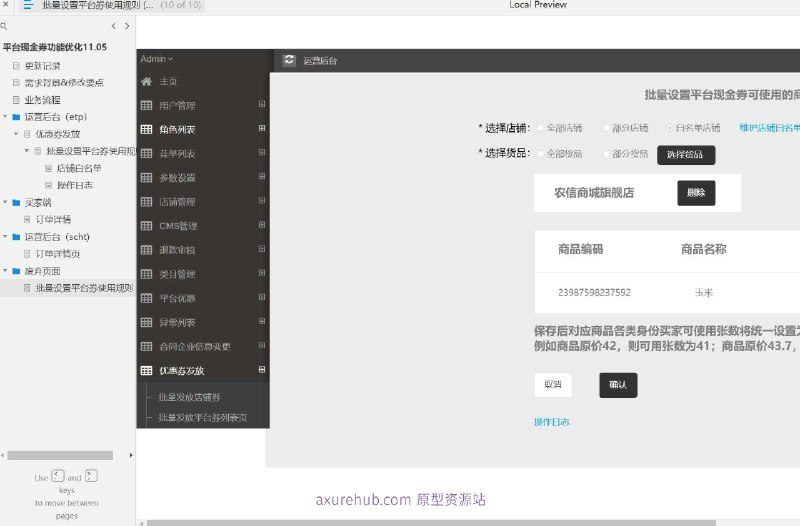Open the 店铺白名单 page

coord(79,168)
